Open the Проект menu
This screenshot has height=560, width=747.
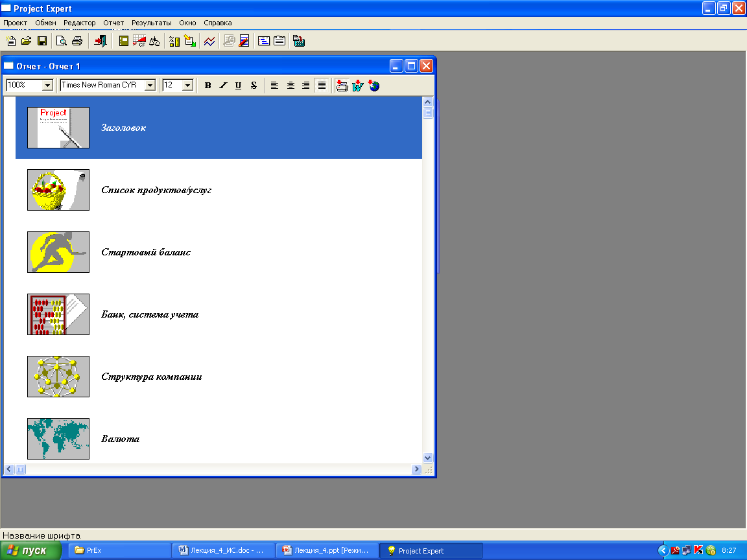(16, 23)
